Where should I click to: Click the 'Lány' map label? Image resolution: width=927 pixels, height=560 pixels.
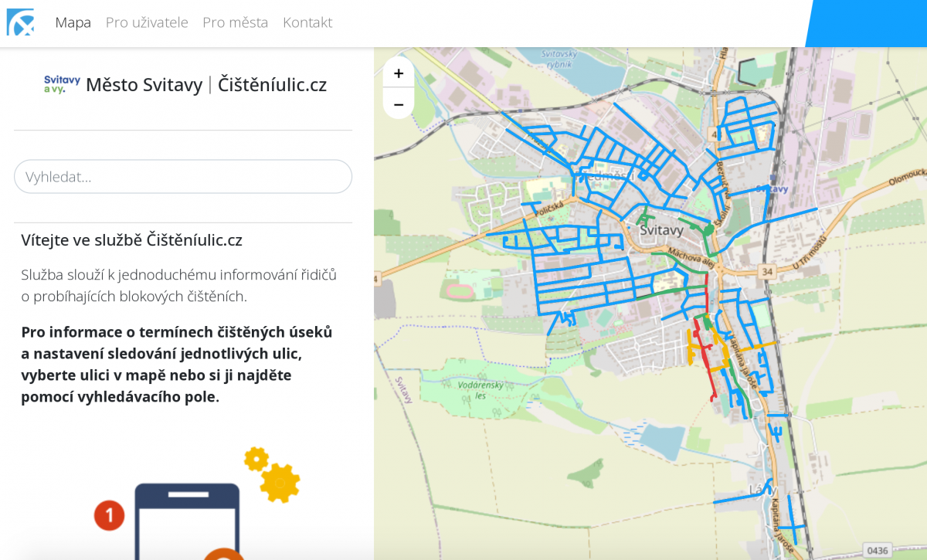pos(762,490)
